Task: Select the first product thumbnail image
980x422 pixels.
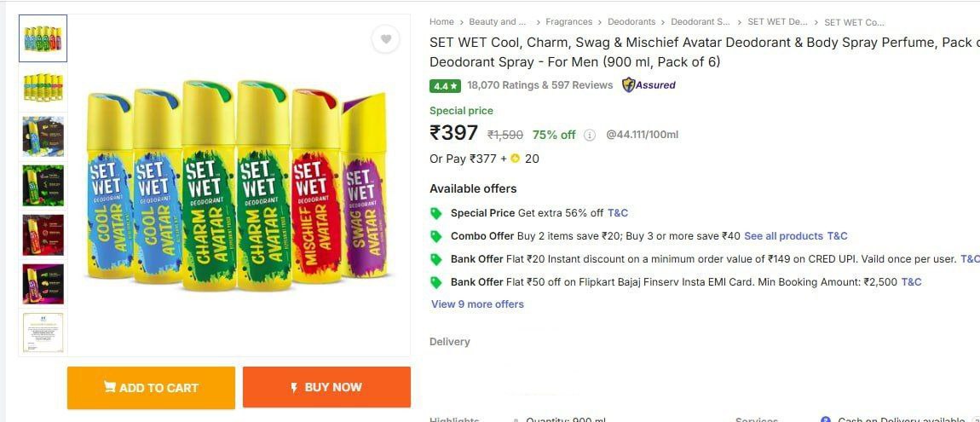Action: pos(43,38)
